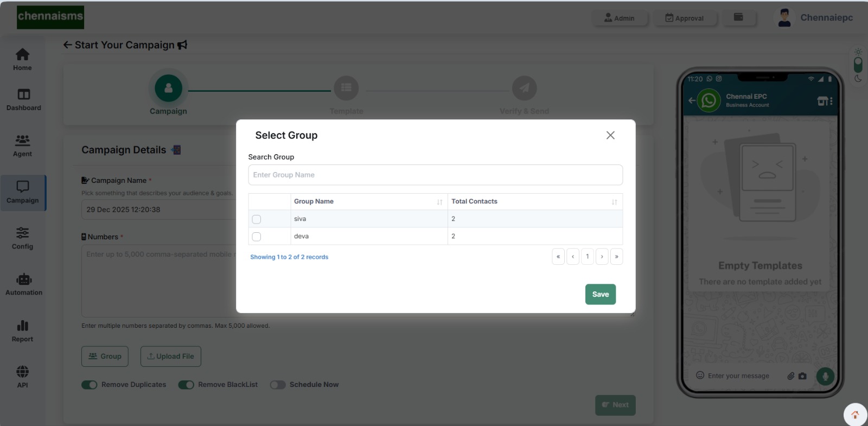Check the siva group checkbox
This screenshot has height=426, width=868.
point(257,219)
